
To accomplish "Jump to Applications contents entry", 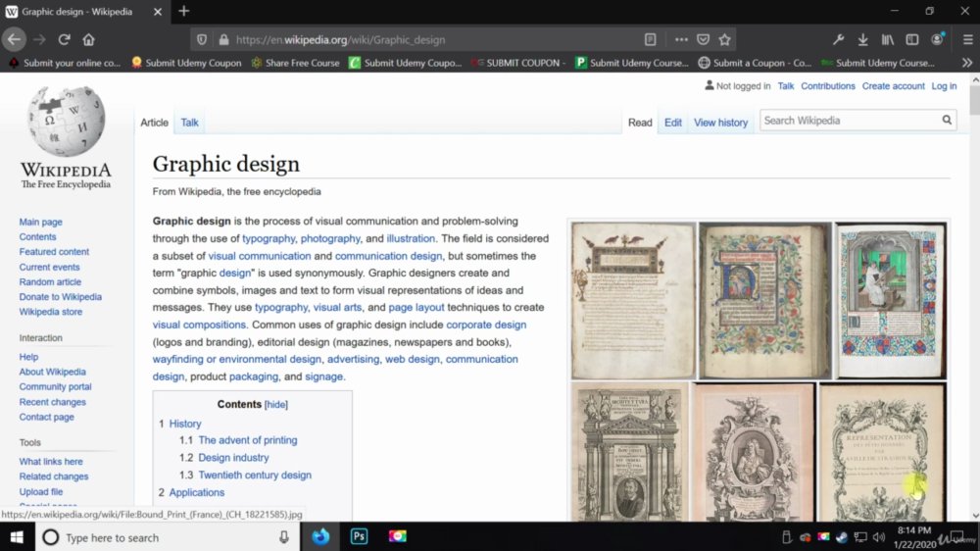I will coord(196,492).
